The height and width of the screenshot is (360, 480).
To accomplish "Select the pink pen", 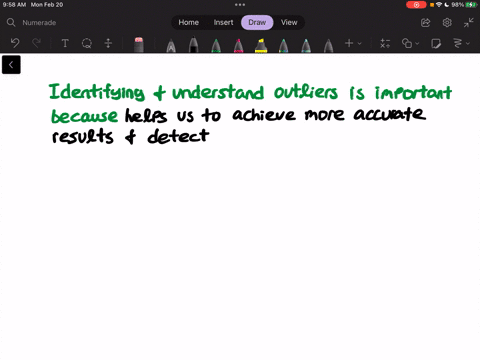I will pyautogui.click(x=238, y=45).
